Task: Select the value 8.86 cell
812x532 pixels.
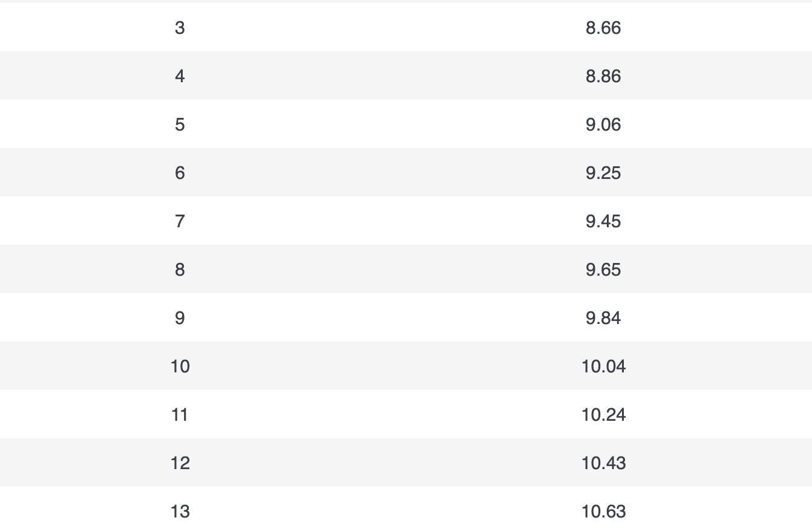Action: pyautogui.click(x=603, y=76)
